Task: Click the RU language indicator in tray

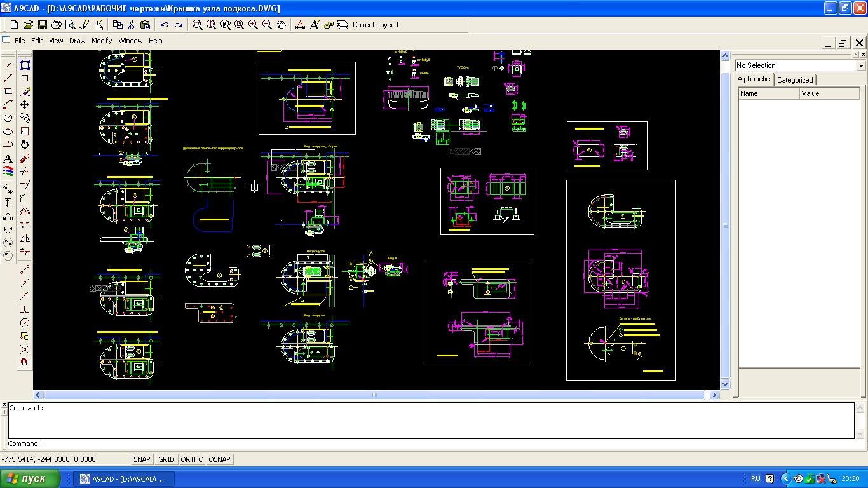Action: click(x=756, y=478)
